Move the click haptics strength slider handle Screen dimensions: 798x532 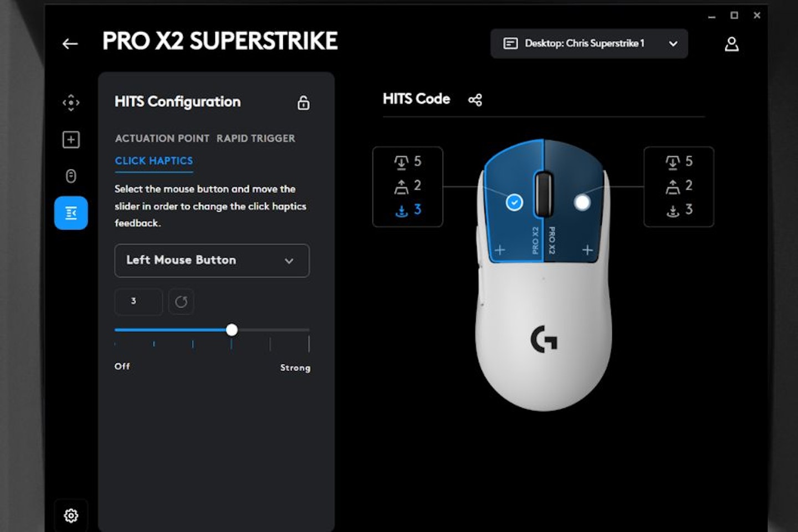click(x=232, y=330)
